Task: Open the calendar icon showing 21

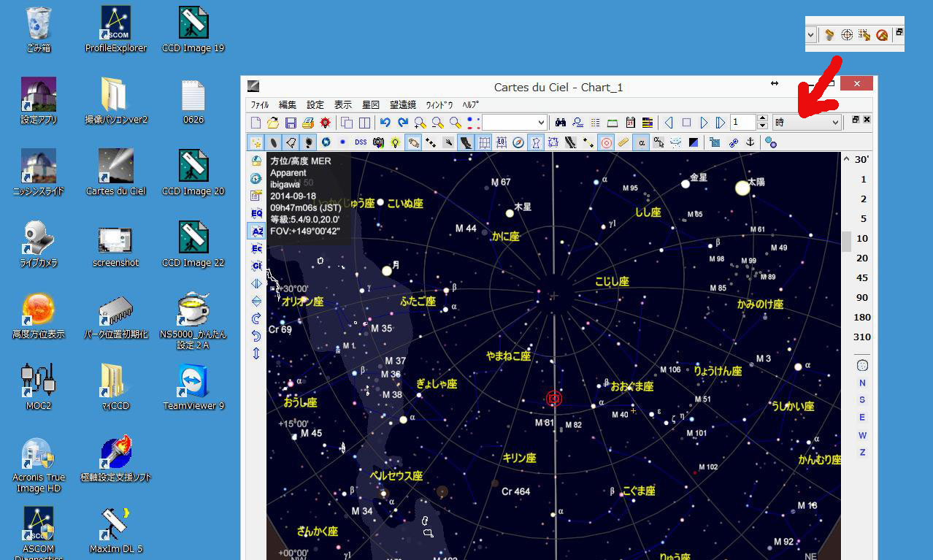Action: click(630, 123)
